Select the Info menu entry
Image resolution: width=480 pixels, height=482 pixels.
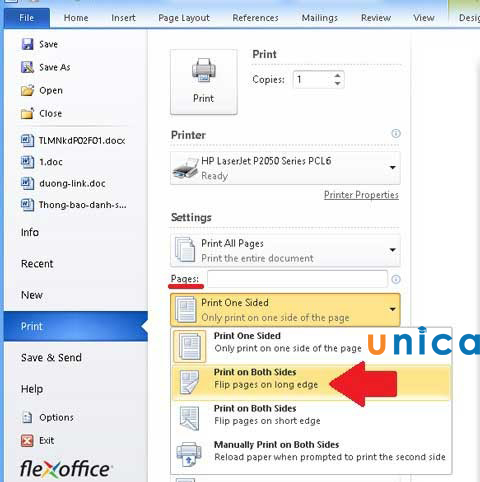30,232
